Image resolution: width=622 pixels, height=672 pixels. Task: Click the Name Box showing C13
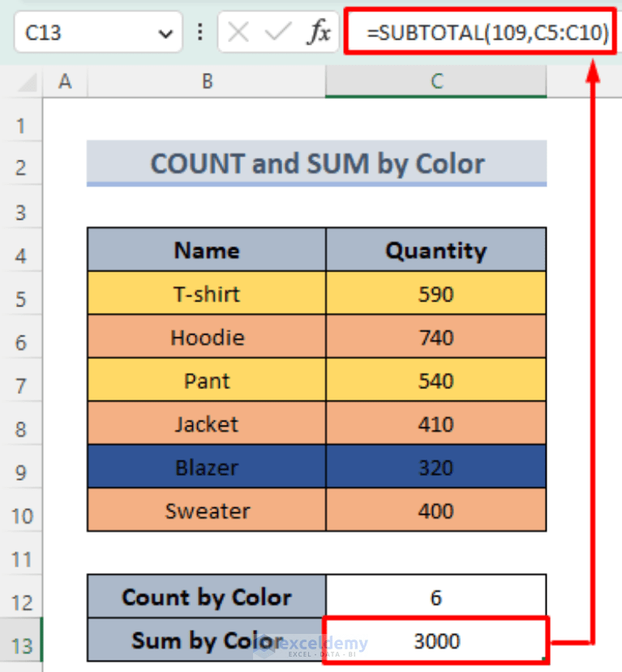pyautogui.click(x=98, y=32)
